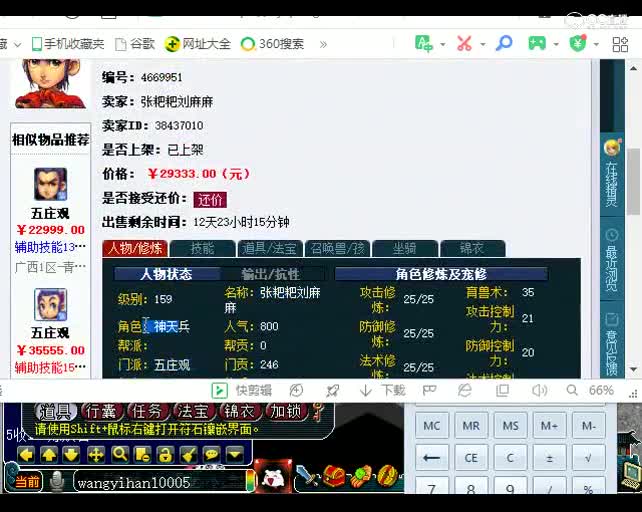Click page scrollbar up arrow
The width and height of the screenshot is (642, 512).
633,68
